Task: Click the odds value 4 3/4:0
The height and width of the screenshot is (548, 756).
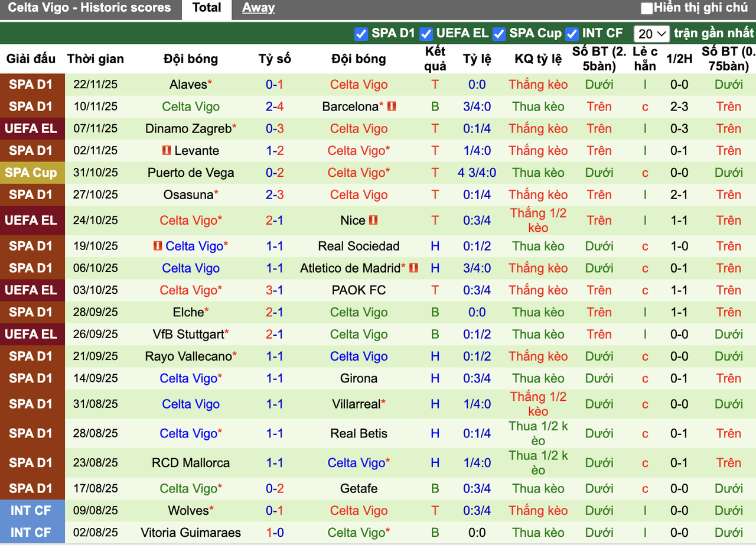Action: coord(477,173)
